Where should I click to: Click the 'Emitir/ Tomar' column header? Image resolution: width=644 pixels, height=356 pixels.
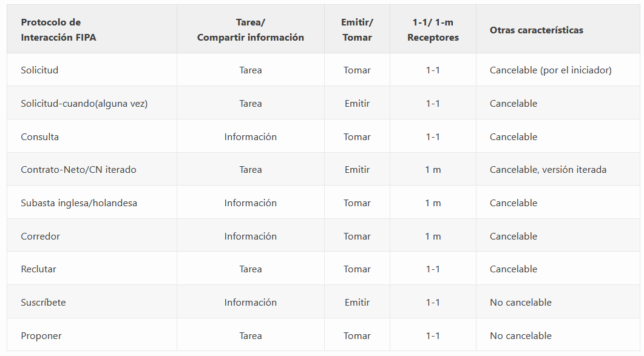pos(357,30)
